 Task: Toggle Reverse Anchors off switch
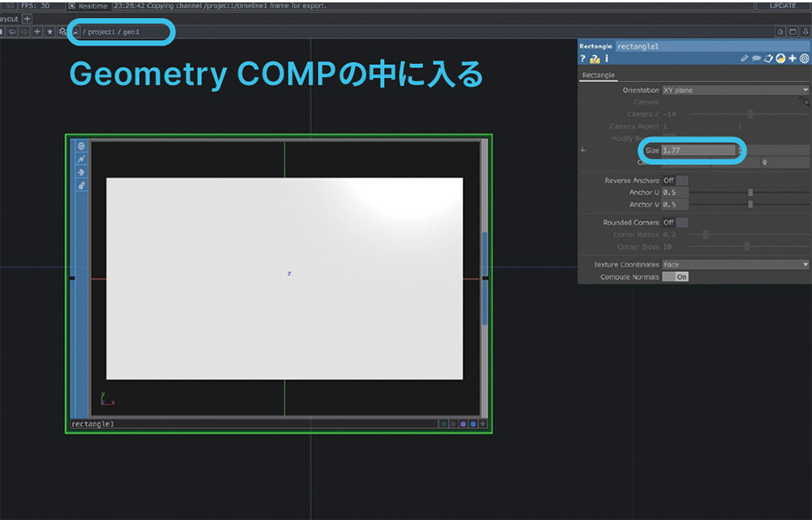click(676, 180)
